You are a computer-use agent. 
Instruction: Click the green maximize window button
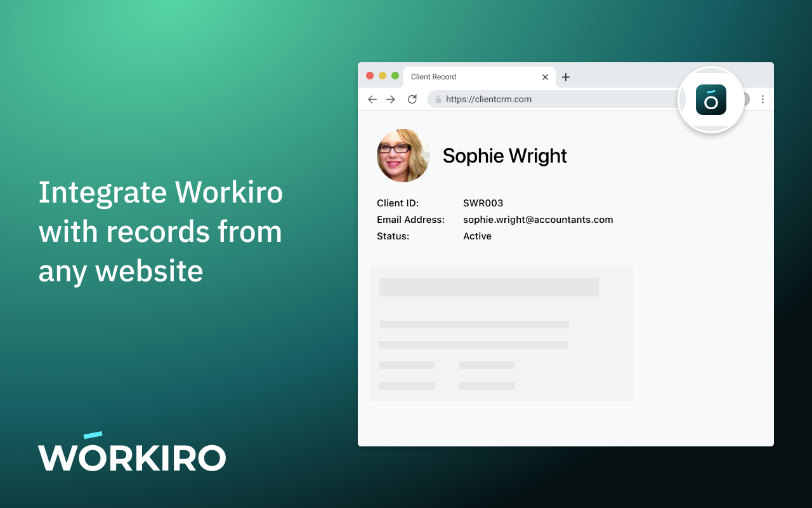[395, 76]
